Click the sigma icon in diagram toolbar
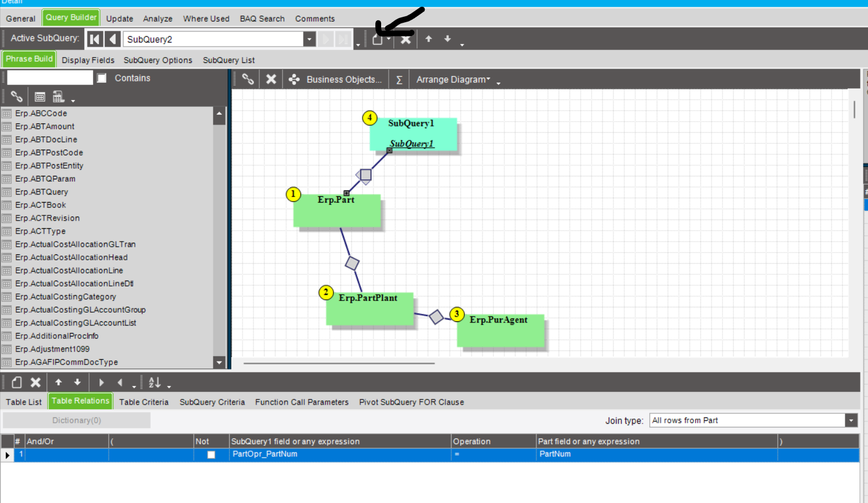This screenshot has width=868, height=503. pos(399,80)
